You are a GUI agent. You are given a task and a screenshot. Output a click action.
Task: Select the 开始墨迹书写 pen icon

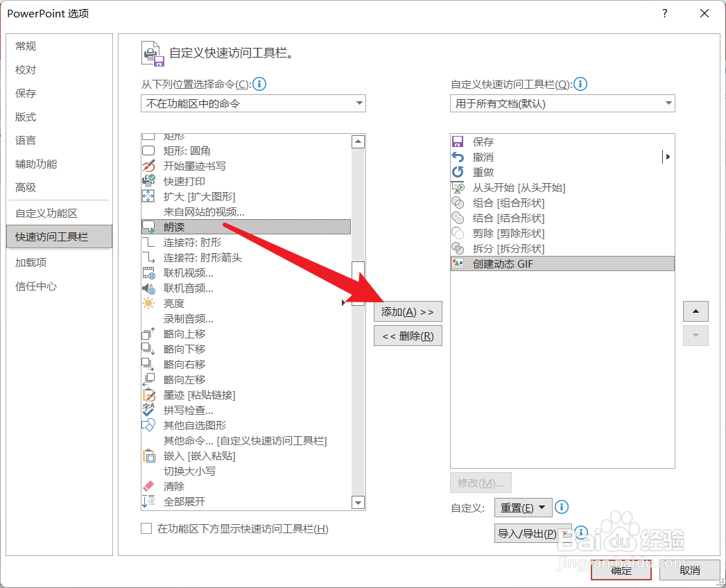(x=148, y=166)
